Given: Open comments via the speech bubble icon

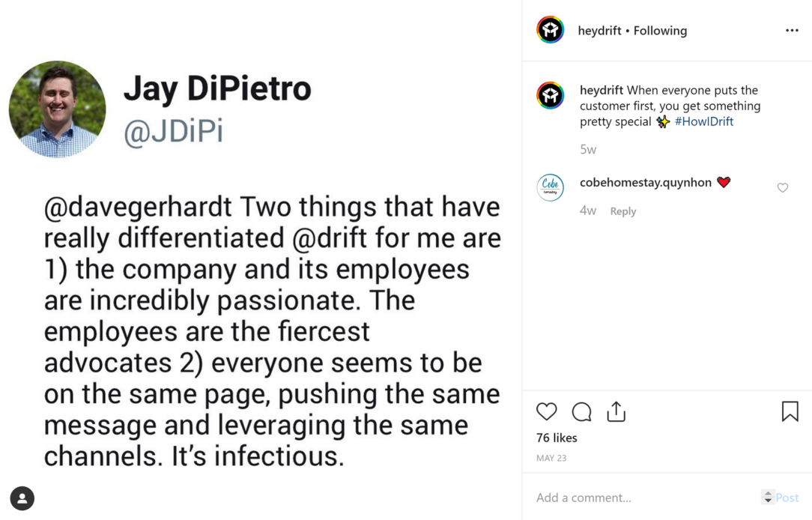Looking at the screenshot, I should pyautogui.click(x=581, y=411).
